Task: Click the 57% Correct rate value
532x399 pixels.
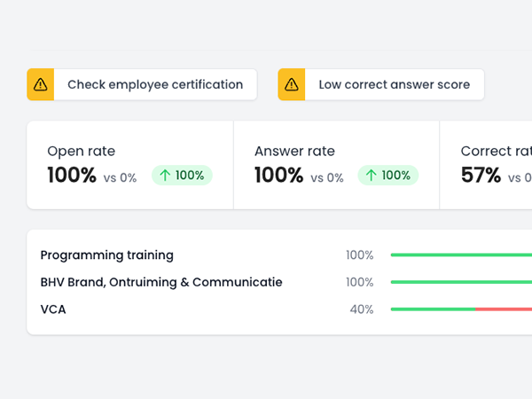Action: [x=481, y=176]
